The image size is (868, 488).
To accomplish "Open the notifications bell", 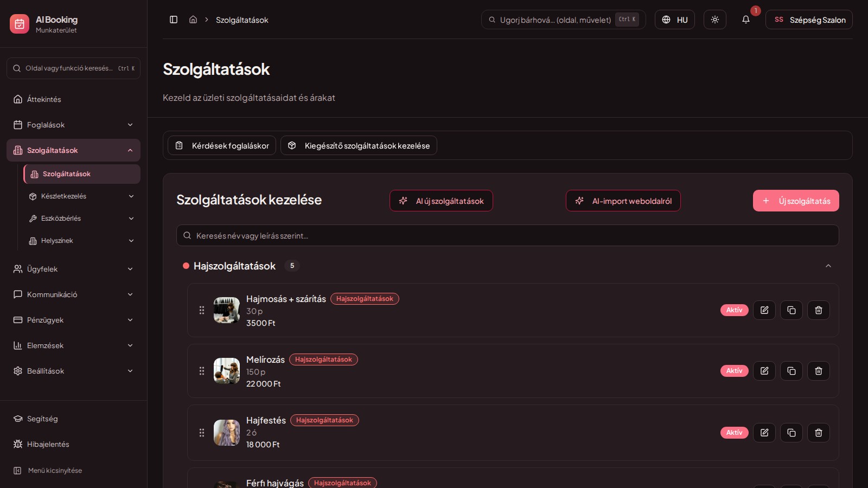I will pos(746,20).
